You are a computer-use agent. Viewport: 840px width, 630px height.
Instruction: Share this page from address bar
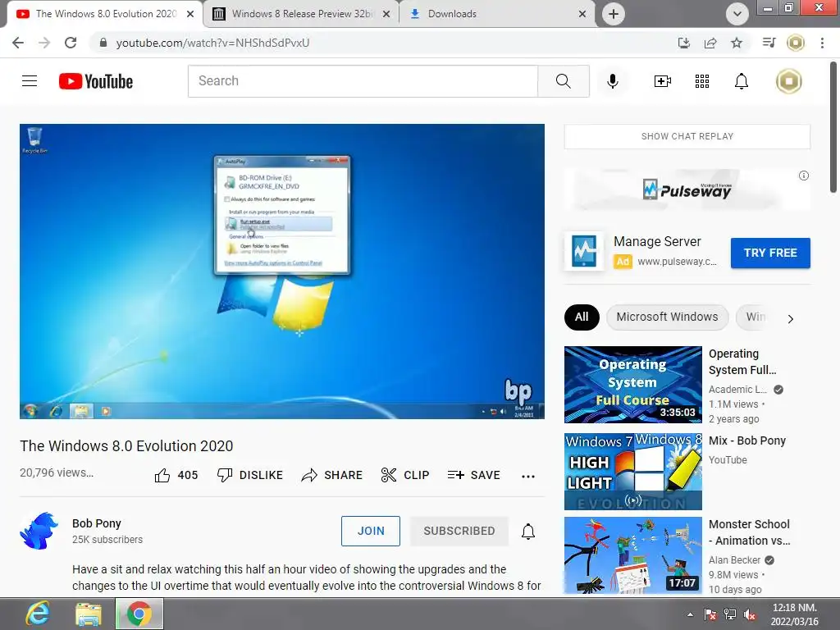click(x=710, y=43)
